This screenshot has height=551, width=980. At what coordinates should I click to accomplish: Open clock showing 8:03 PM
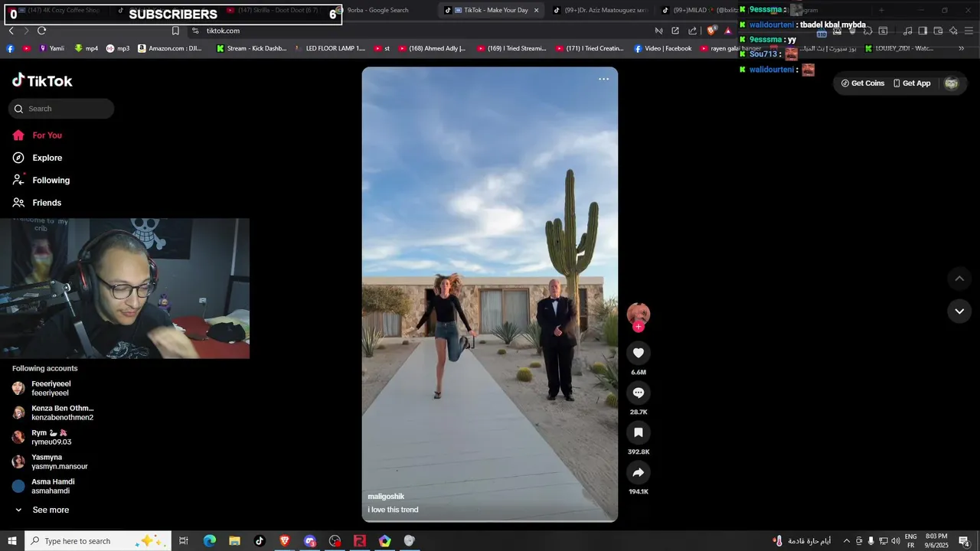936,541
